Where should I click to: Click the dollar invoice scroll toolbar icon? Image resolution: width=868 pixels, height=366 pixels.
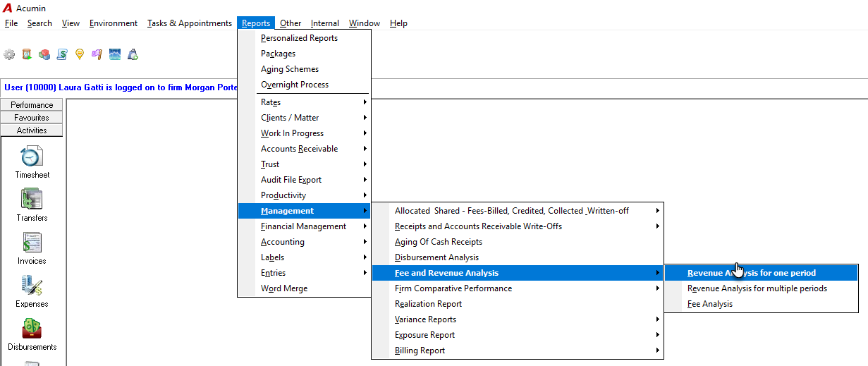point(62,54)
